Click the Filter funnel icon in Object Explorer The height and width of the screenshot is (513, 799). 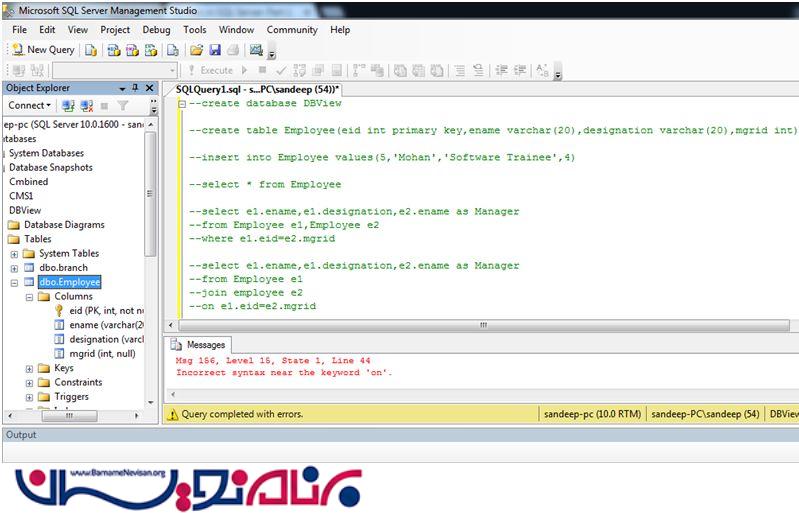click(121, 105)
